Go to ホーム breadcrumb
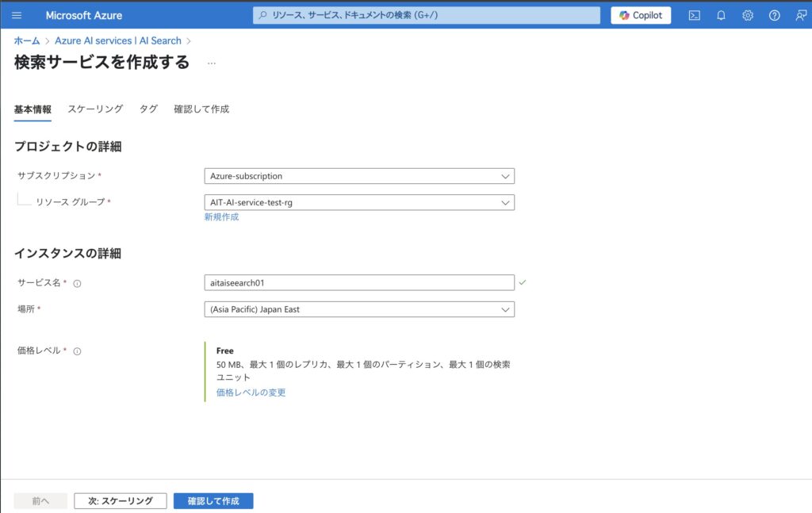812x513 pixels. point(27,40)
